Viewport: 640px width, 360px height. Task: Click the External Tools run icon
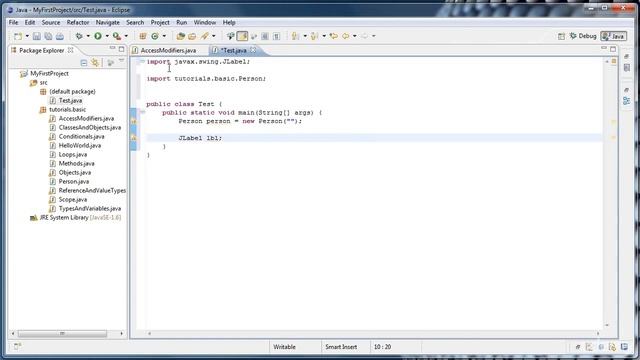click(117, 36)
